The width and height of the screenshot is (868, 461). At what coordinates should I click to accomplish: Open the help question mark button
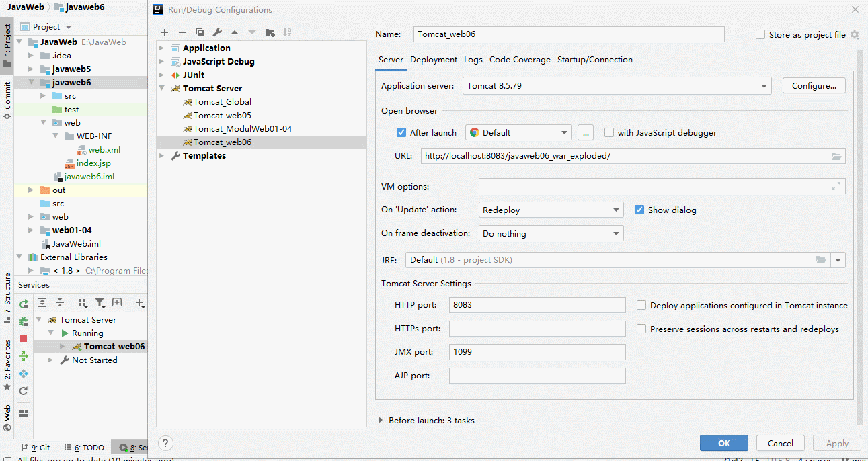click(165, 443)
